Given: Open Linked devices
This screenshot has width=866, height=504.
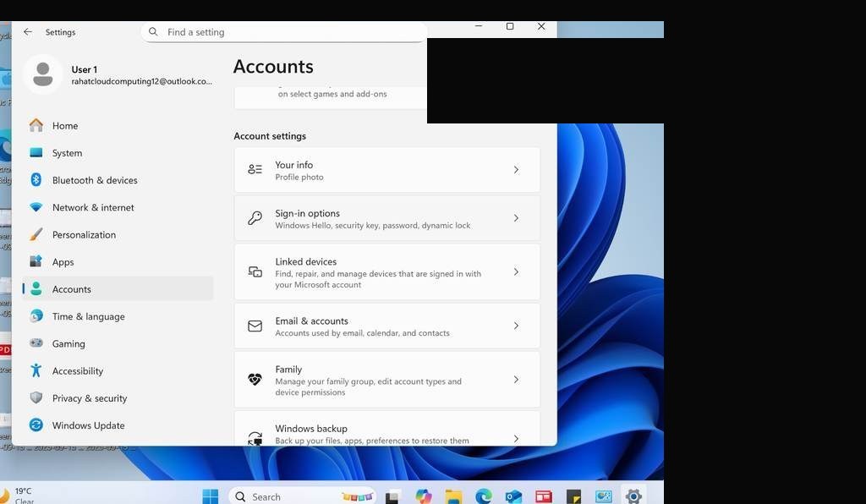Looking at the screenshot, I should point(386,272).
